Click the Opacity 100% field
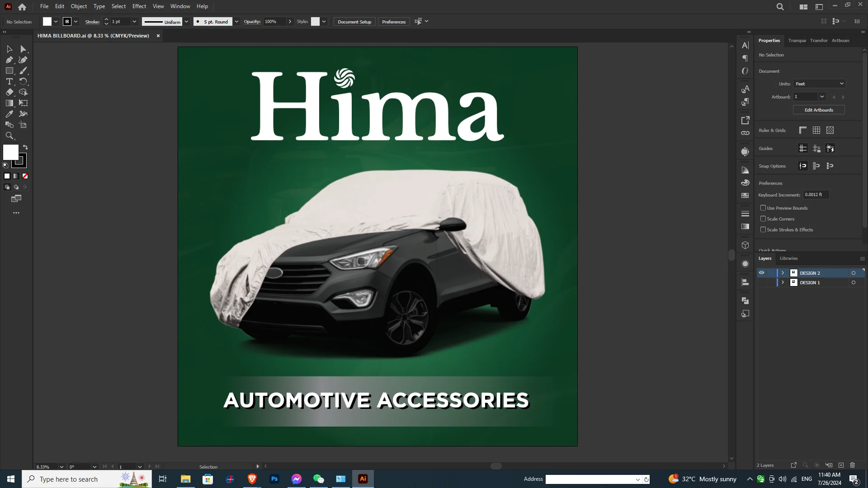868x488 pixels. pyautogui.click(x=275, y=22)
